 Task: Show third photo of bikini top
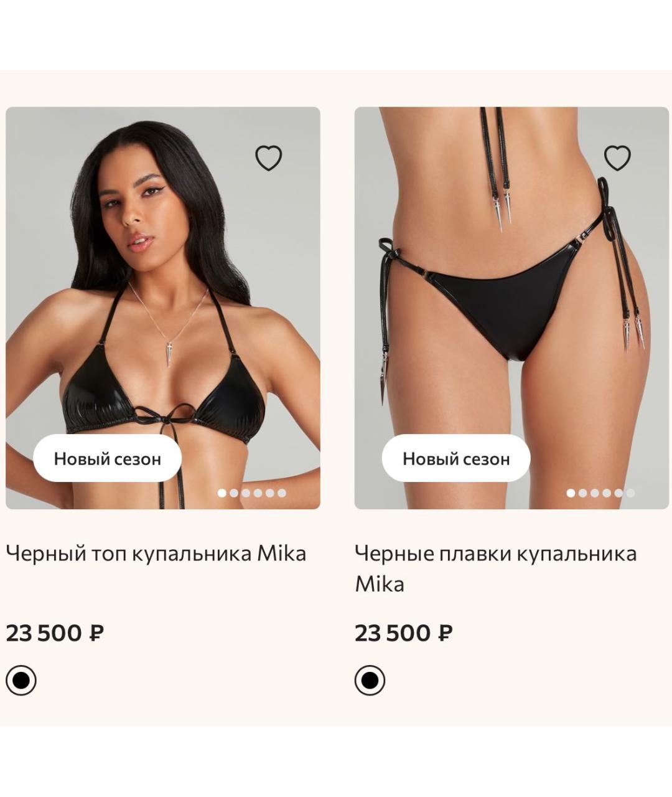click(x=246, y=493)
